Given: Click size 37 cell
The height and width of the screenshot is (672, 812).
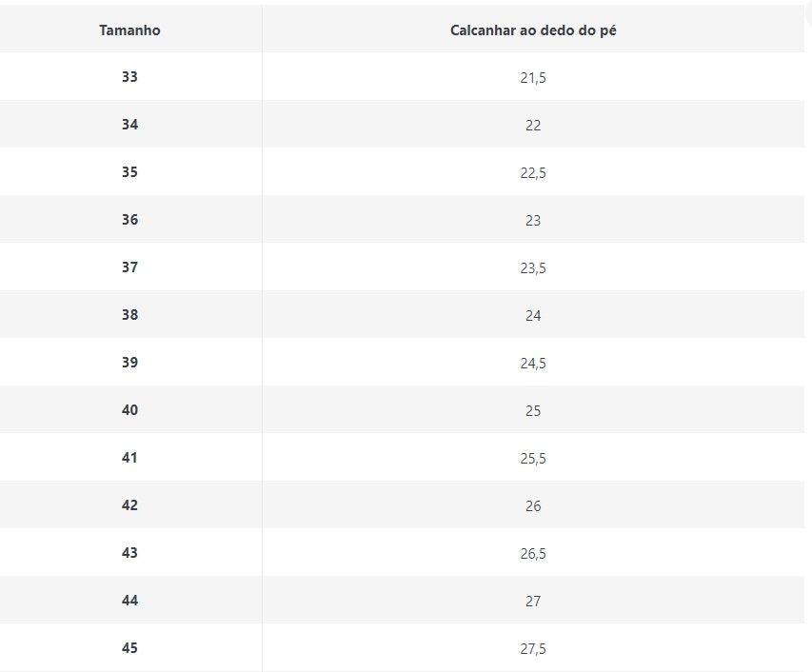Looking at the screenshot, I should click(x=129, y=267).
